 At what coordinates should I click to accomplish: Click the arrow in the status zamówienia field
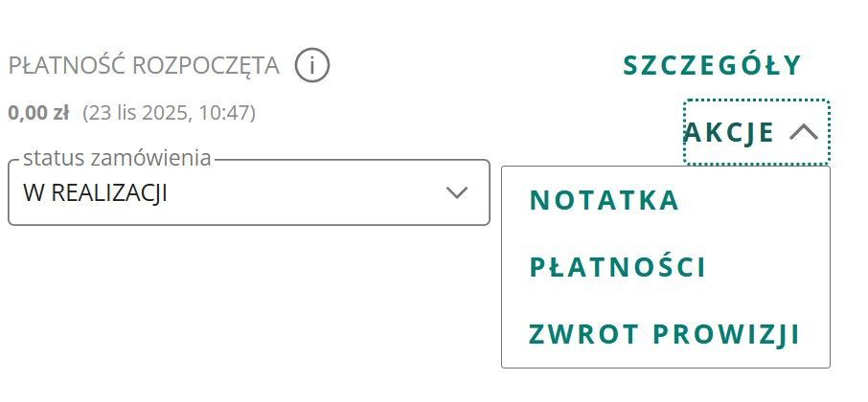457,192
